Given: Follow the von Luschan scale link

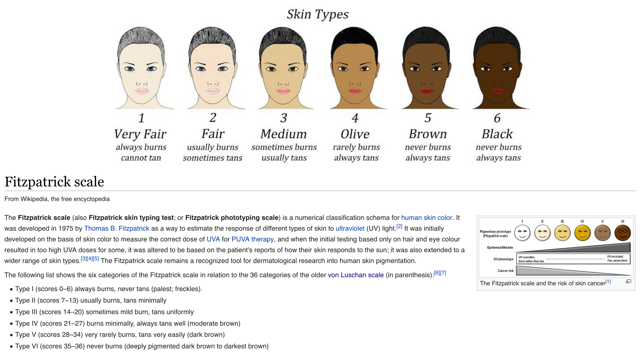Looking at the screenshot, I should (356, 275).
